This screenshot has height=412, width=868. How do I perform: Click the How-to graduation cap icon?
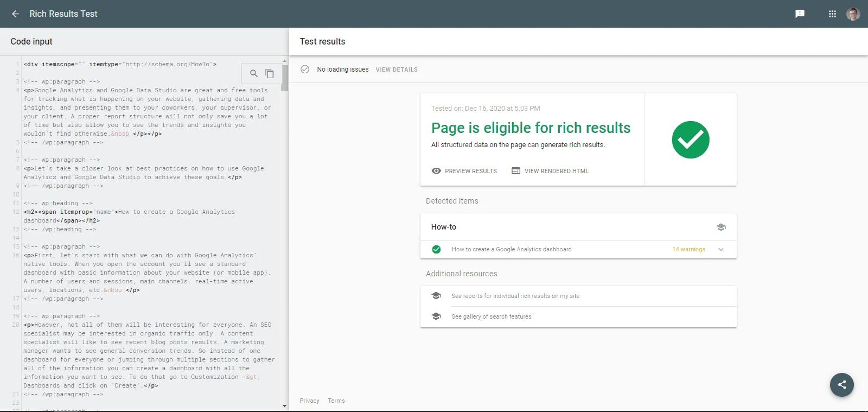[720, 227]
